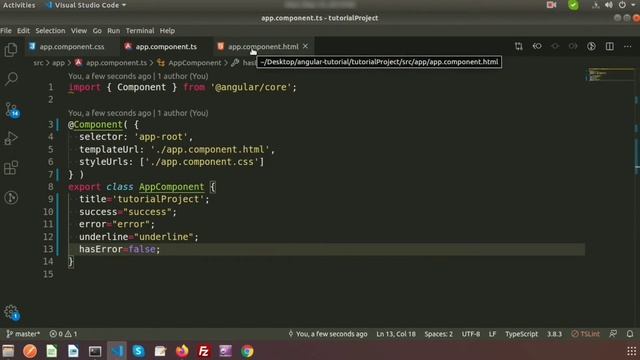Open Skype from the dock

click(x=138, y=351)
